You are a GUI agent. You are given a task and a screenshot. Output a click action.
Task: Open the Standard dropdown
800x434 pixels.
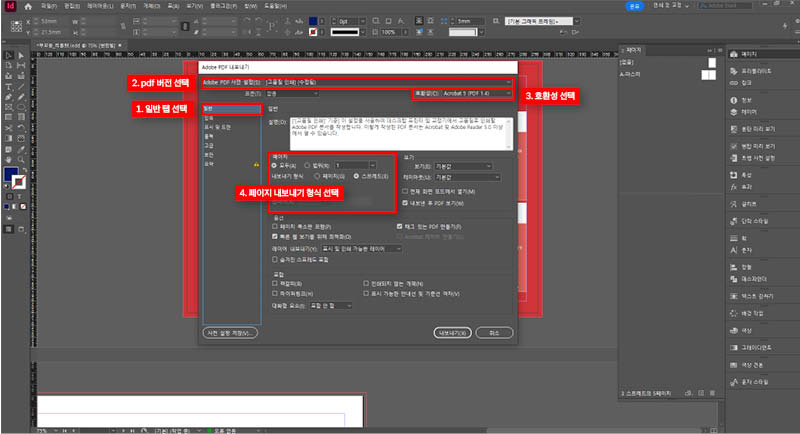[x=292, y=93]
